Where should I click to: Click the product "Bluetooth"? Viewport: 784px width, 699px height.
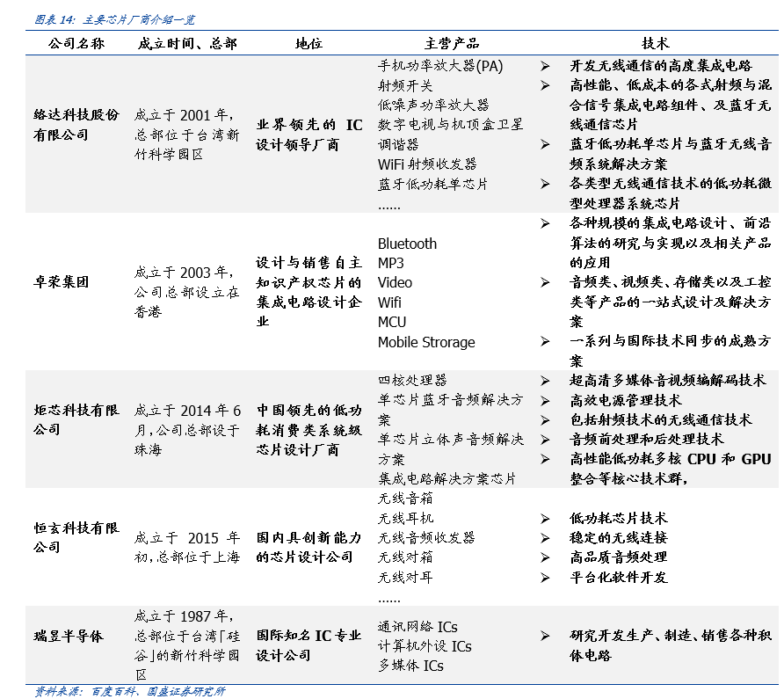[x=407, y=244]
